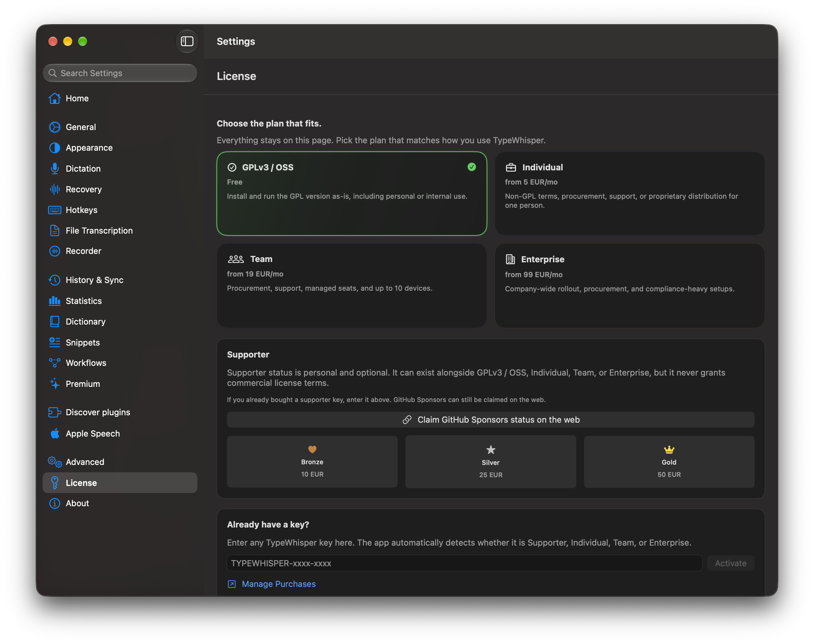The height and width of the screenshot is (644, 814).
Task: Click the Discover plugins puzzle icon
Action: [55, 412]
